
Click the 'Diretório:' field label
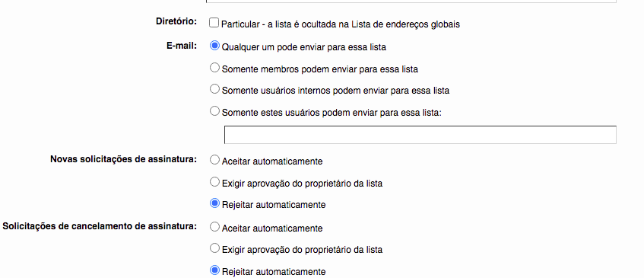[x=176, y=21]
